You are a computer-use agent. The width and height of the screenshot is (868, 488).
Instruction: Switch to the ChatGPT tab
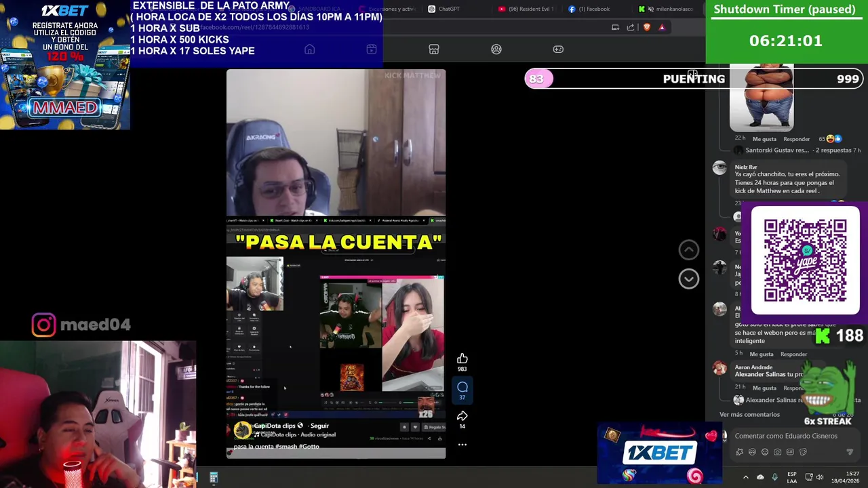tap(445, 9)
